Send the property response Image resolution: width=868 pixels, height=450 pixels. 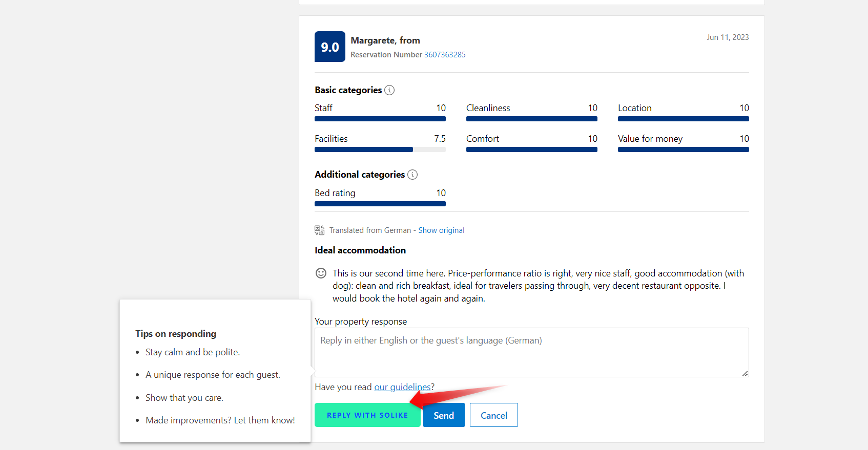click(444, 415)
